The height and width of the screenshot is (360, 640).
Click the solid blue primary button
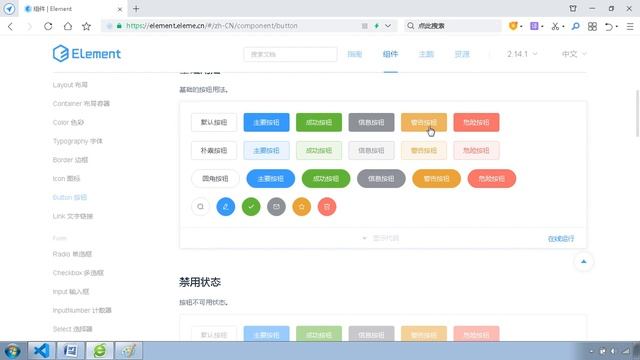267,122
